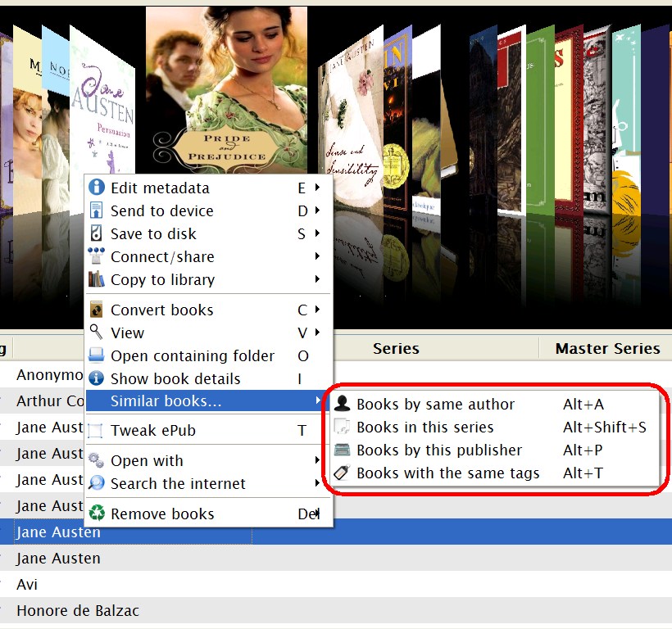
Task: Select the green book cover in cover flow
Action: pos(540,120)
